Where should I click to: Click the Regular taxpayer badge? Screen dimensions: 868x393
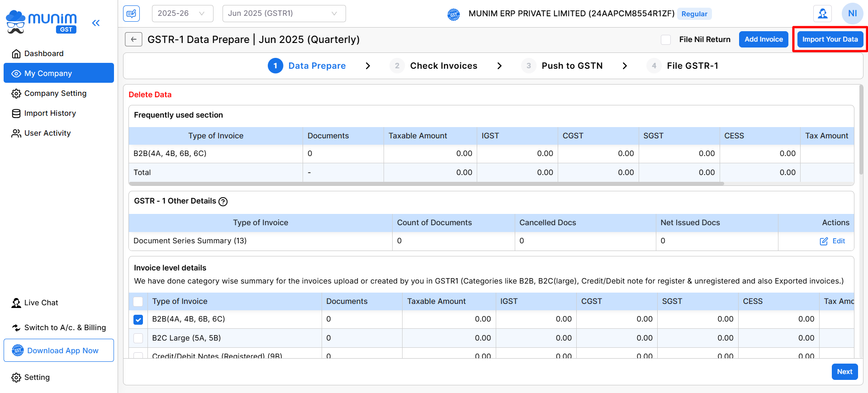[694, 14]
